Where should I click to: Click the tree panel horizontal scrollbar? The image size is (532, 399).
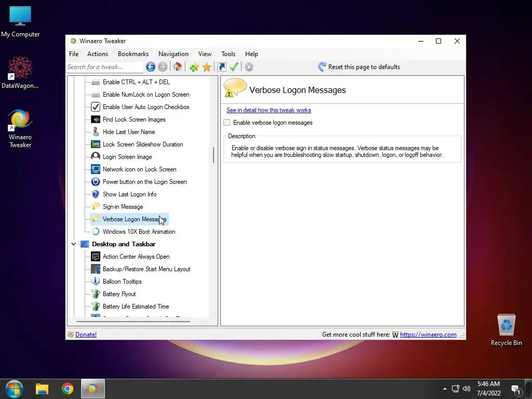134,321
